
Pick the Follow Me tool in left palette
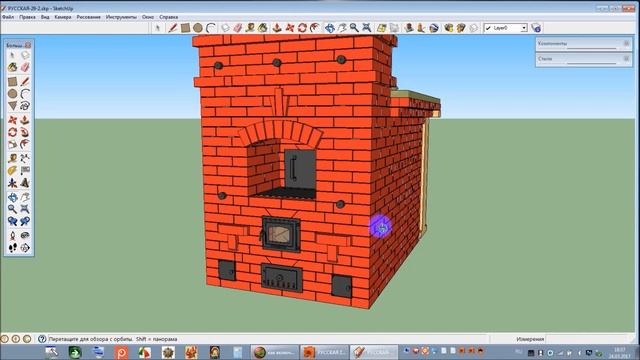(25, 132)
